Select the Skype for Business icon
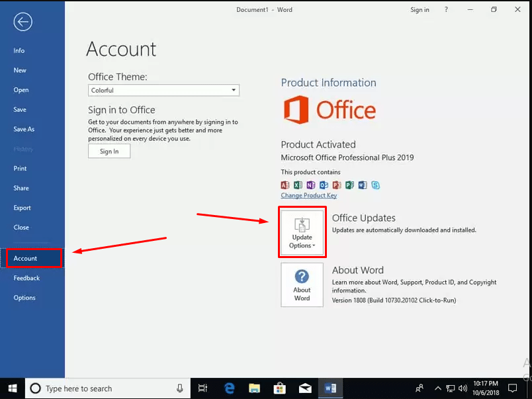Image resolution: width=532 pixels, height=399 pixels. pos(375,185)
